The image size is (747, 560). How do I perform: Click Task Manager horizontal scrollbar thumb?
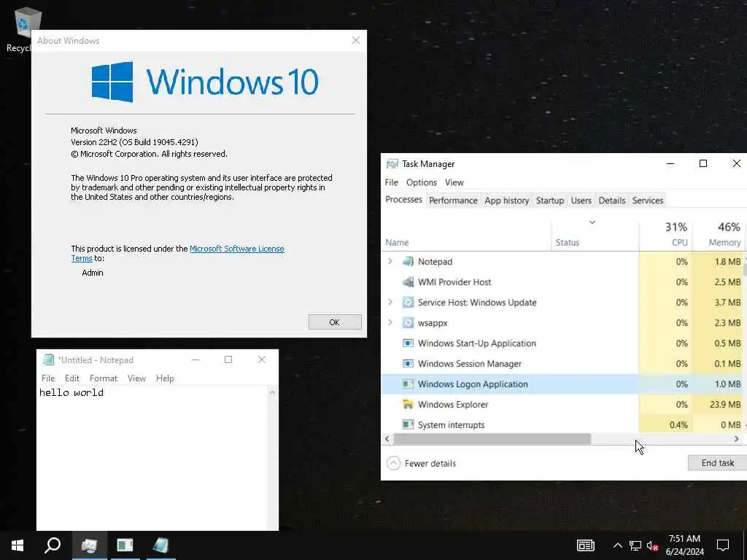(x=492, y=438)
